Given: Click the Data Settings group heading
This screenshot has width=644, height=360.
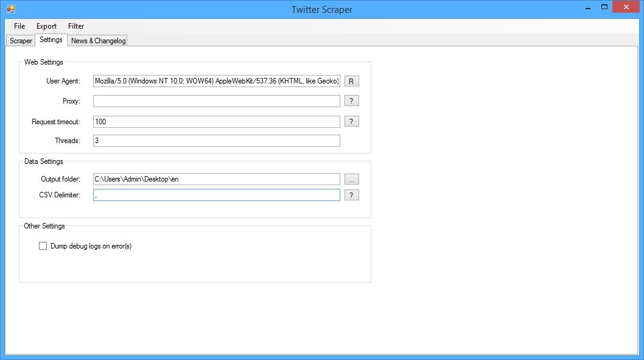Looking at the screenshot, I should point(44,161).
